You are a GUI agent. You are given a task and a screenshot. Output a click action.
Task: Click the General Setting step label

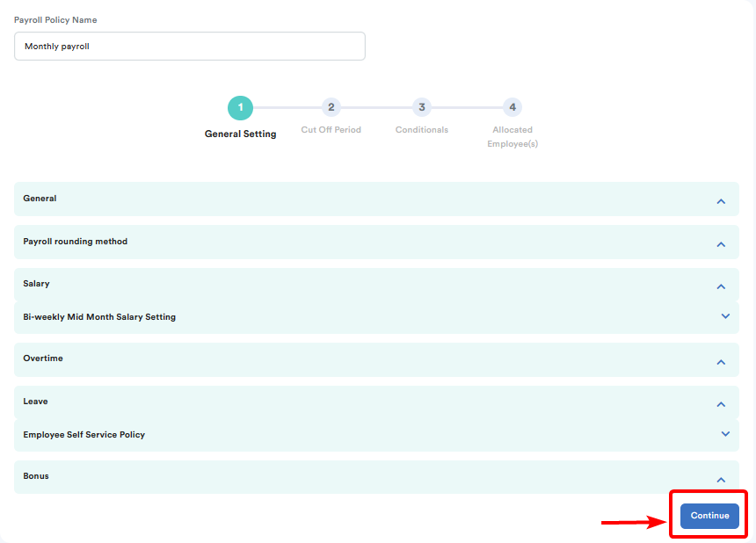tap(240, 134)
